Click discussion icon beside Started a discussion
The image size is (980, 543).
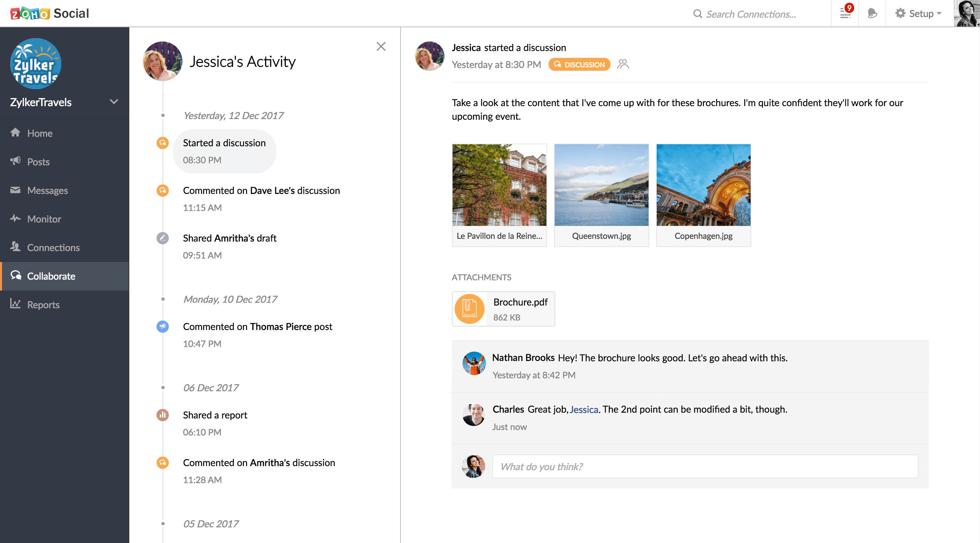coord(163,143)
